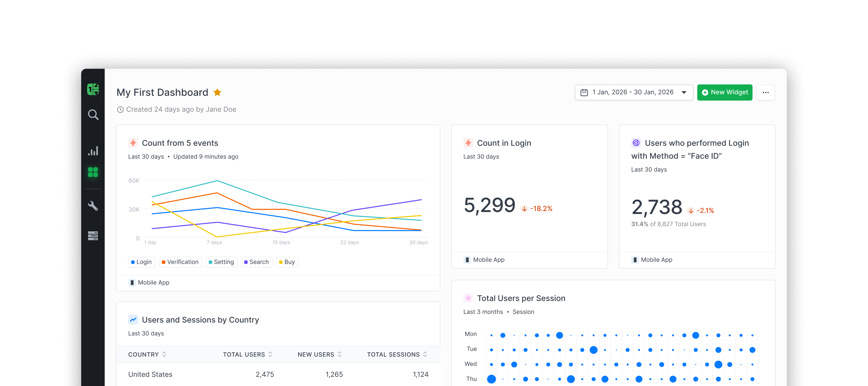Open the three-dot more options menu
Screen dimensions: 868x386
[766, 92]
